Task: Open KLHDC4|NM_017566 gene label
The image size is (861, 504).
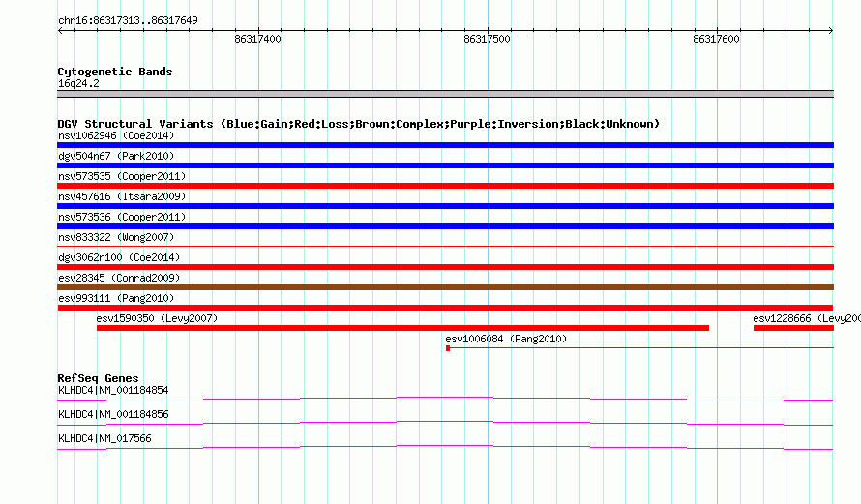Action: [x=104, y=438]
